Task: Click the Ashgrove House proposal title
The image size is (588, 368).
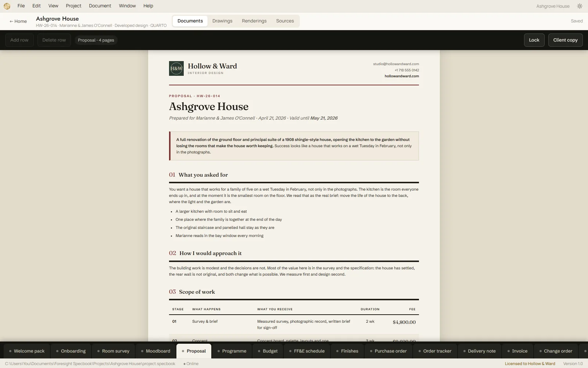Action: [x=209, y=107]
